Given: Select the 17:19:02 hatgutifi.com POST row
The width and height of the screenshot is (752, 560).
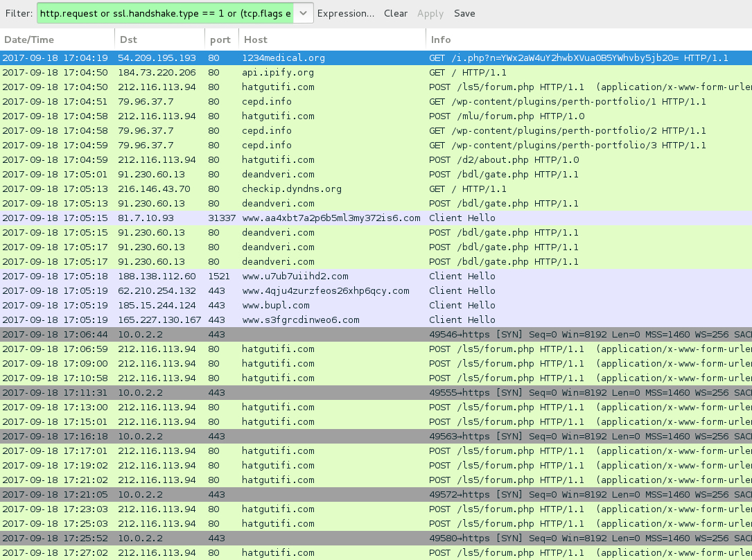Looking at the screenshot, I should click(x=376, y=465).
